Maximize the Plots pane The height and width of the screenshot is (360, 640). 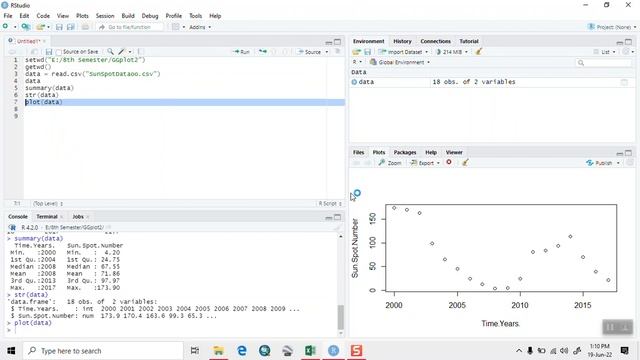629,153
